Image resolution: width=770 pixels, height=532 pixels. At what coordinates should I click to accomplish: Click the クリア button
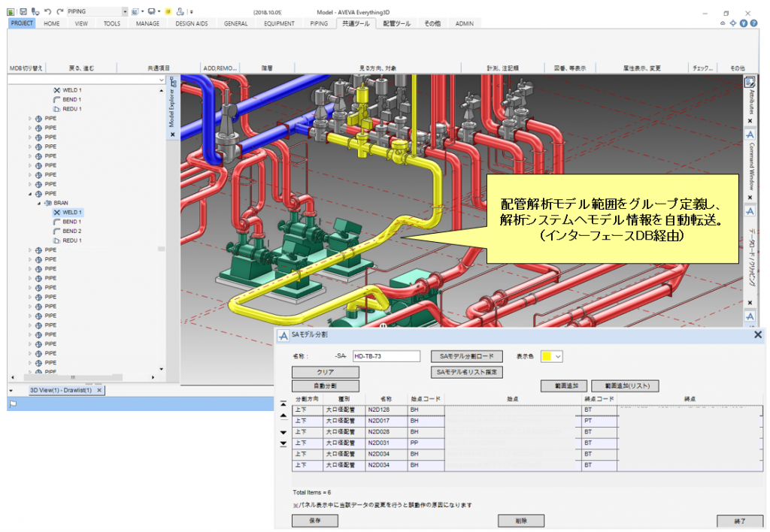click(x=325, y=372)
